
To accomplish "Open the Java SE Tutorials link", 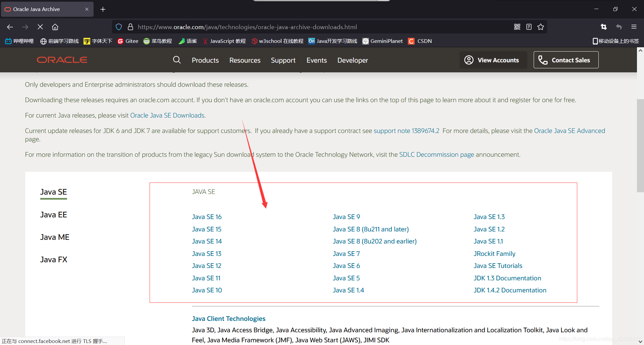I will coord(498,266).
